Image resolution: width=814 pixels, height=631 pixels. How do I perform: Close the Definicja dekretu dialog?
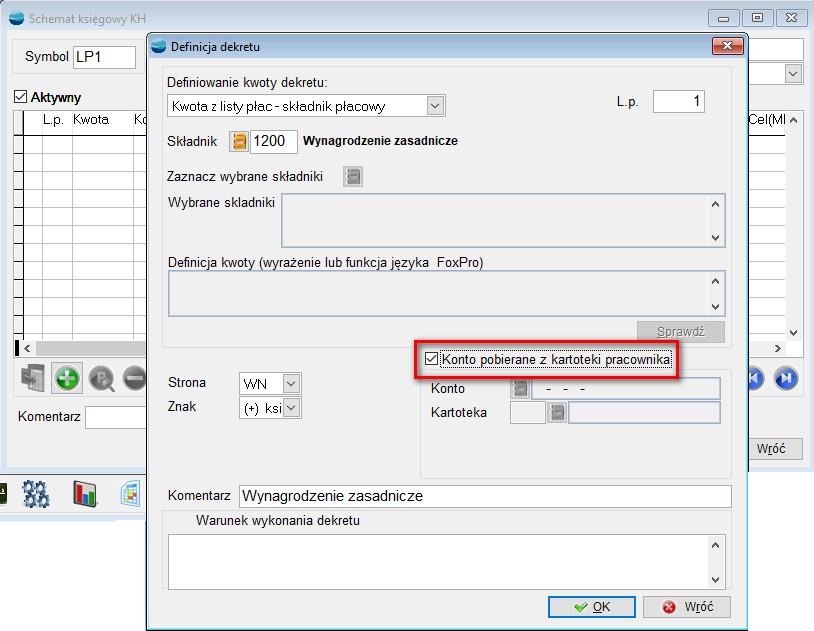tap(727, 46)
